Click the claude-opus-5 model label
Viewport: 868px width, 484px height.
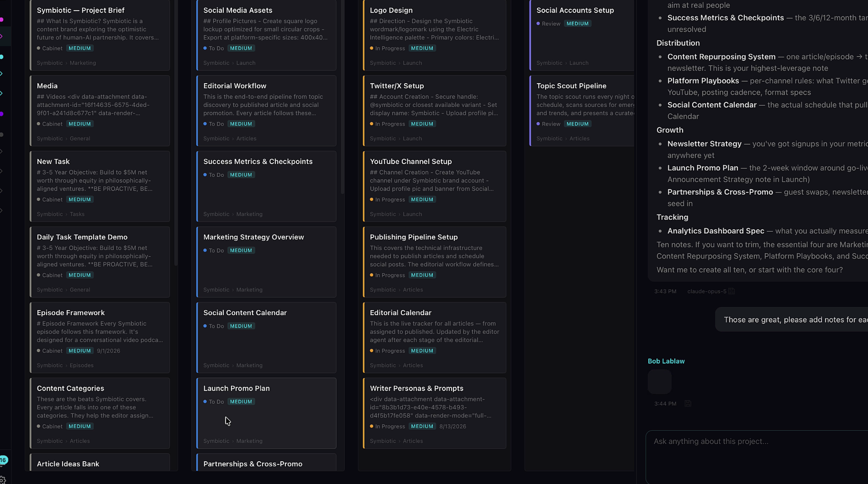(707, 291)
